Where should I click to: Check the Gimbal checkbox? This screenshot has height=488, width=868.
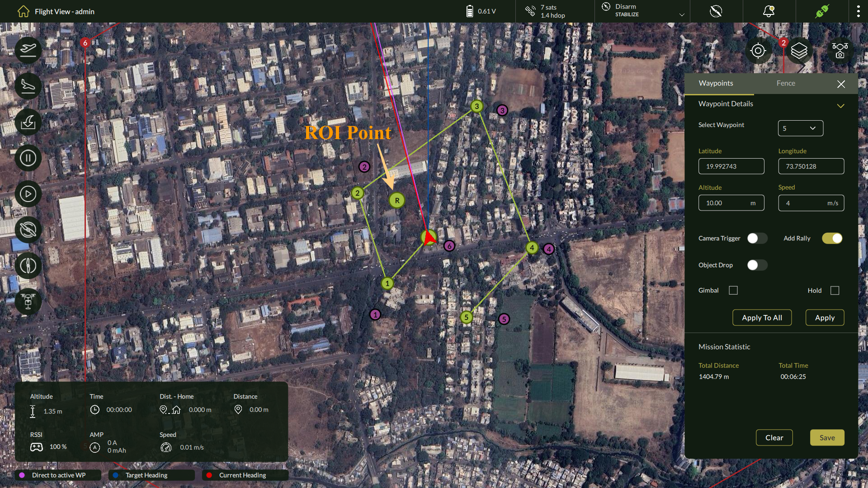[733, 290]
